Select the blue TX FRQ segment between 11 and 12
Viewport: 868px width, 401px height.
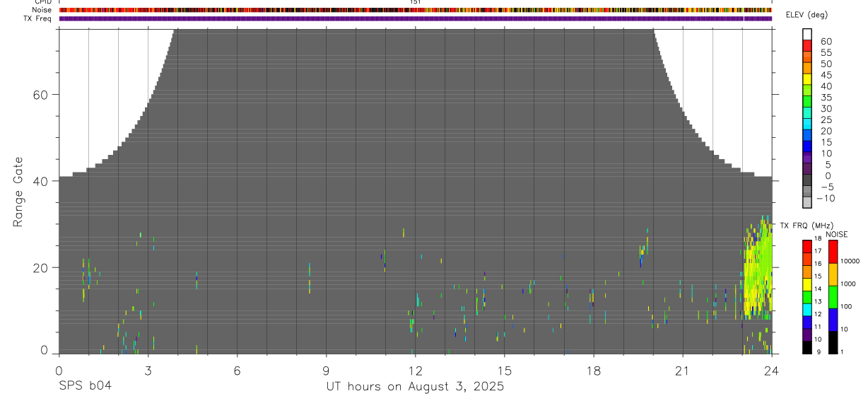point(807,322)
